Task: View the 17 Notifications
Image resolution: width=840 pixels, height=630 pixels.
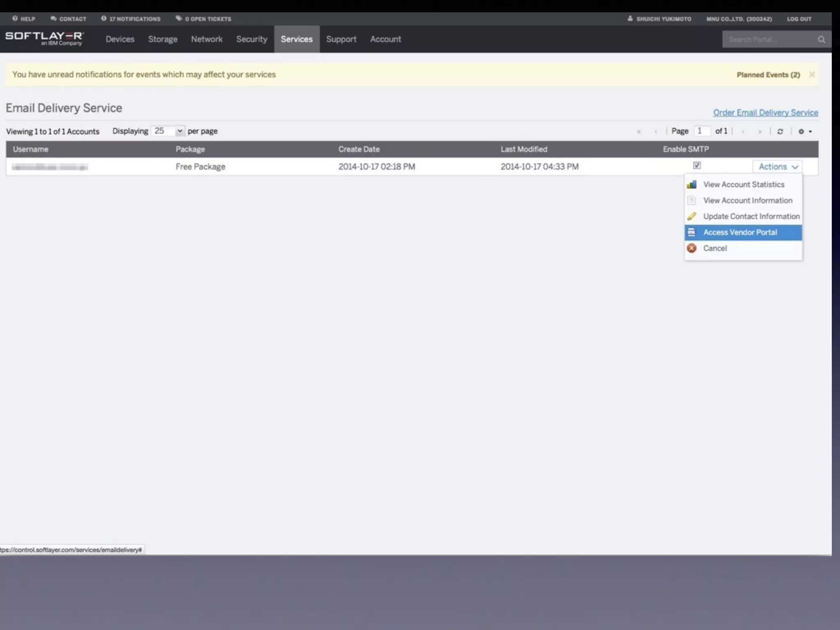Action: coord(131,19)
